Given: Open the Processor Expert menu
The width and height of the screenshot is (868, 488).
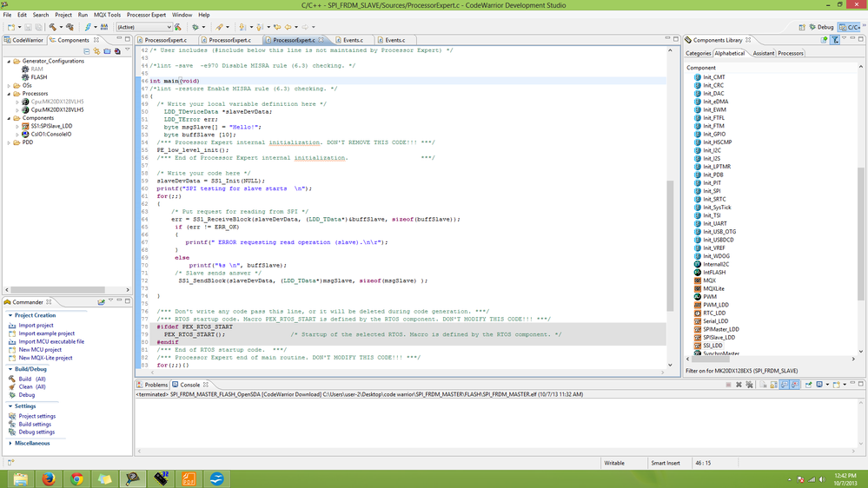Looking at the screenshot, I should point(146,15).
